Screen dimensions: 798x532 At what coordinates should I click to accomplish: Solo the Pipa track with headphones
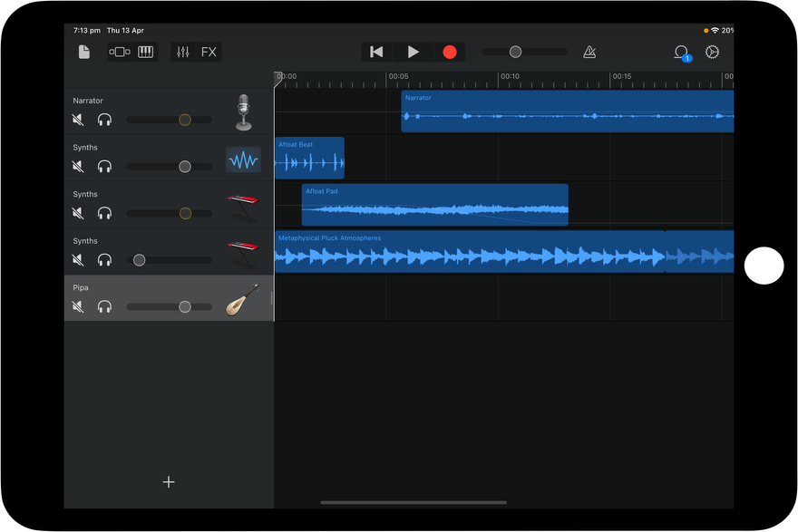point(104,307)
